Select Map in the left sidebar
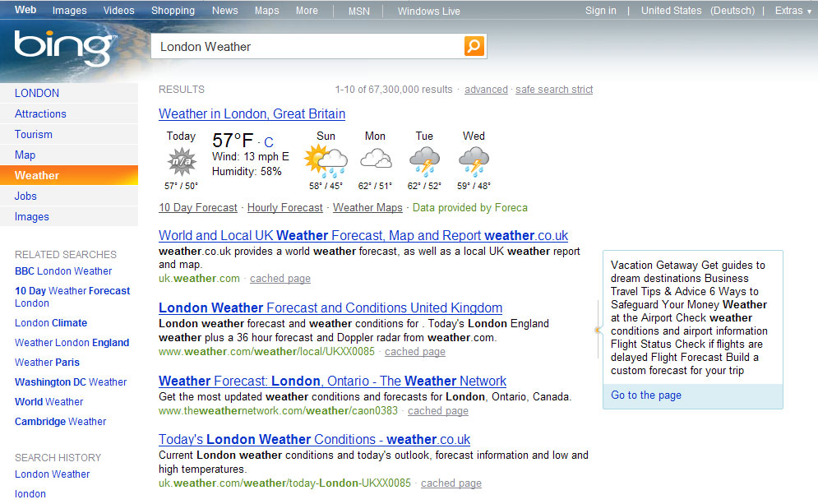Screen dimensions: 818x504 [69, 155]
